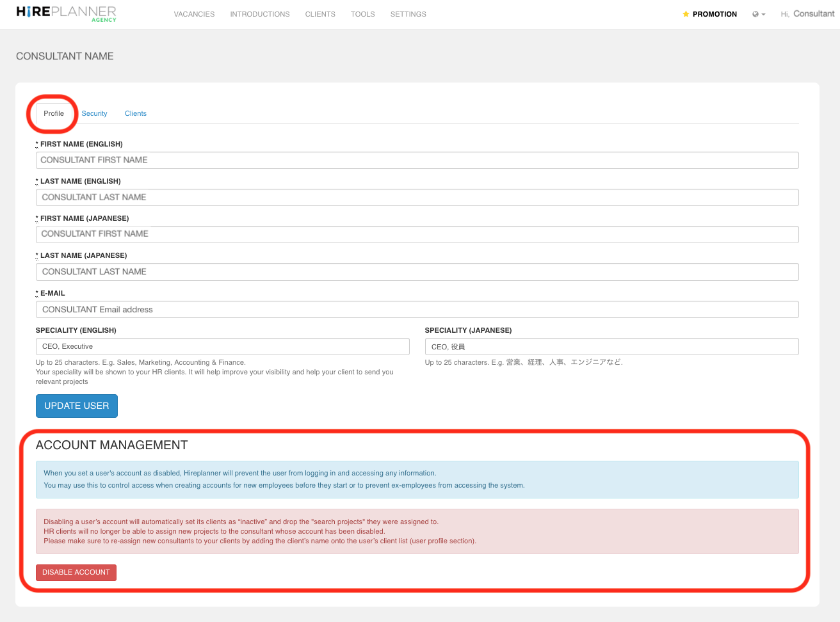Open Clients in the top navigation bar

coord(320,14)
